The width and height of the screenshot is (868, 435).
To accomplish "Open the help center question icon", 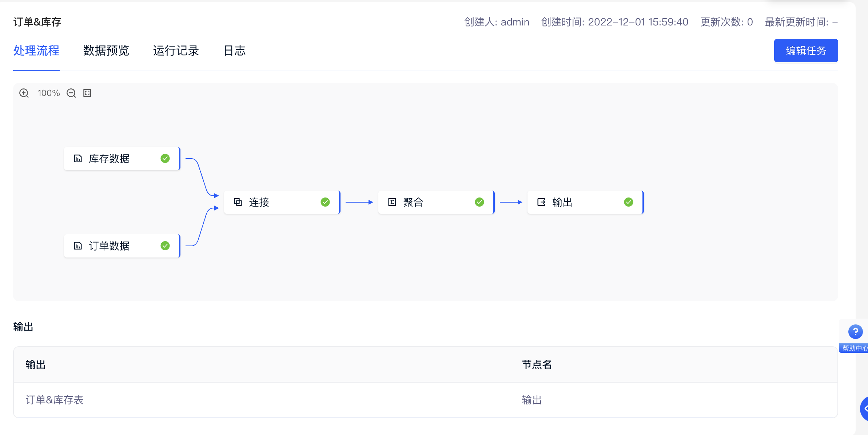I will pos(855,332).
